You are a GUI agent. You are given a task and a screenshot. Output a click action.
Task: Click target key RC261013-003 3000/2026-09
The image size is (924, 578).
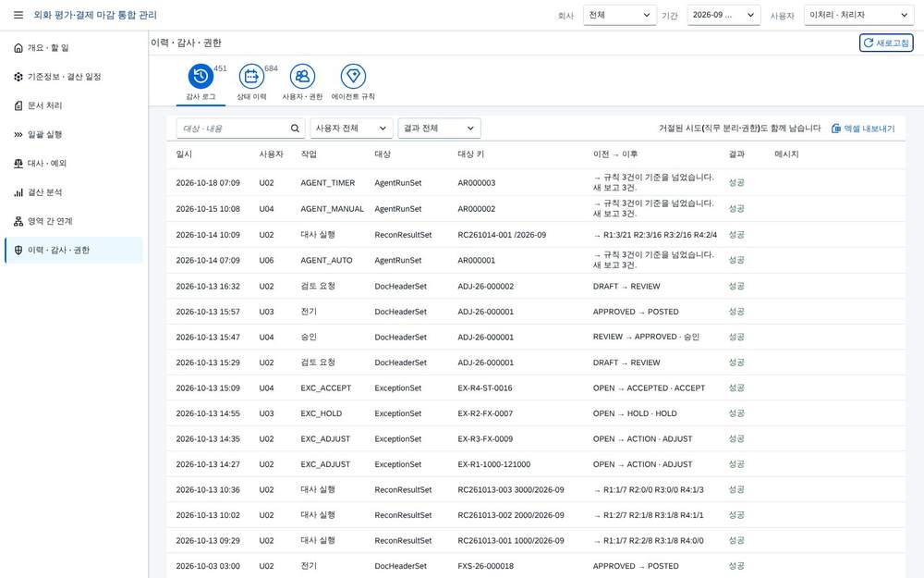click(510, 489)
